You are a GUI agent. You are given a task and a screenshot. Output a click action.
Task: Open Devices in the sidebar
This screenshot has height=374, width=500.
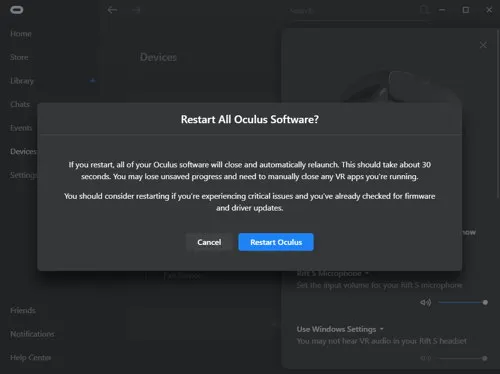click(x=23, y=151)
